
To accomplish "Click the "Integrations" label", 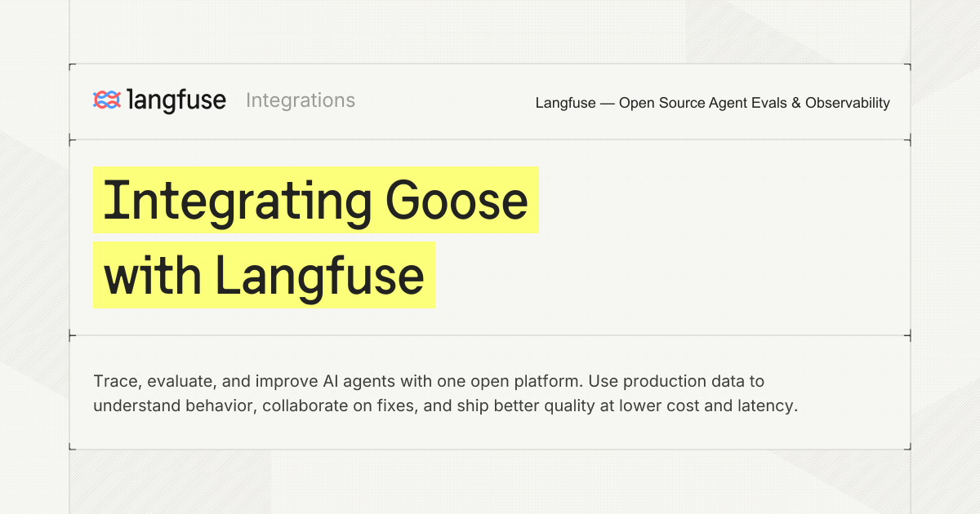I will coord(301,100).
